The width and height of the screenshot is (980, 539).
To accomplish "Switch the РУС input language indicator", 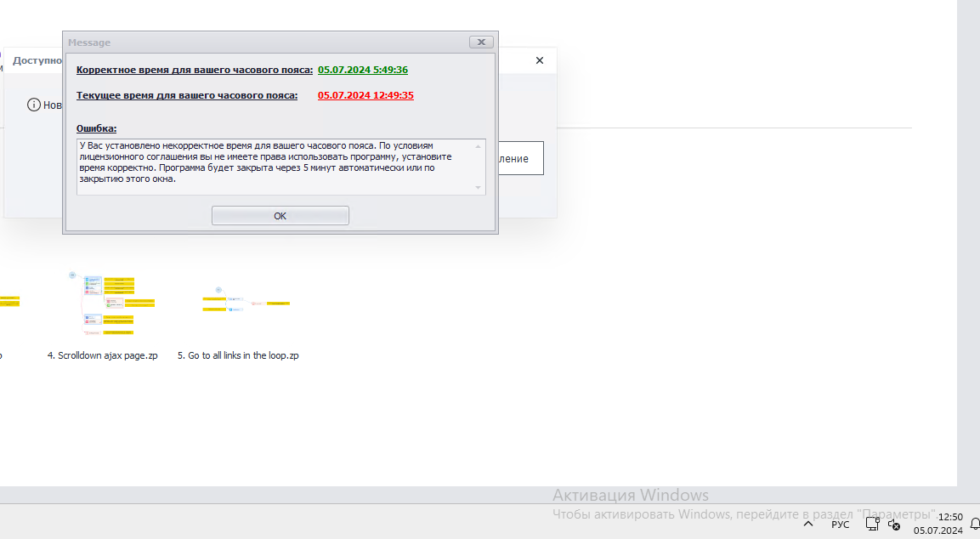I will pos(840,525).
